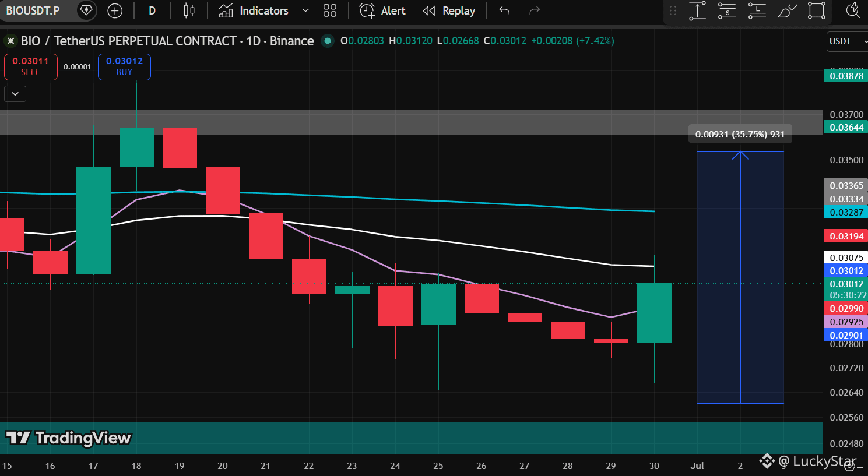This screenshot has height=476, width=868.
Task: Open the layout setup grid icon
Action: (330, 10)
